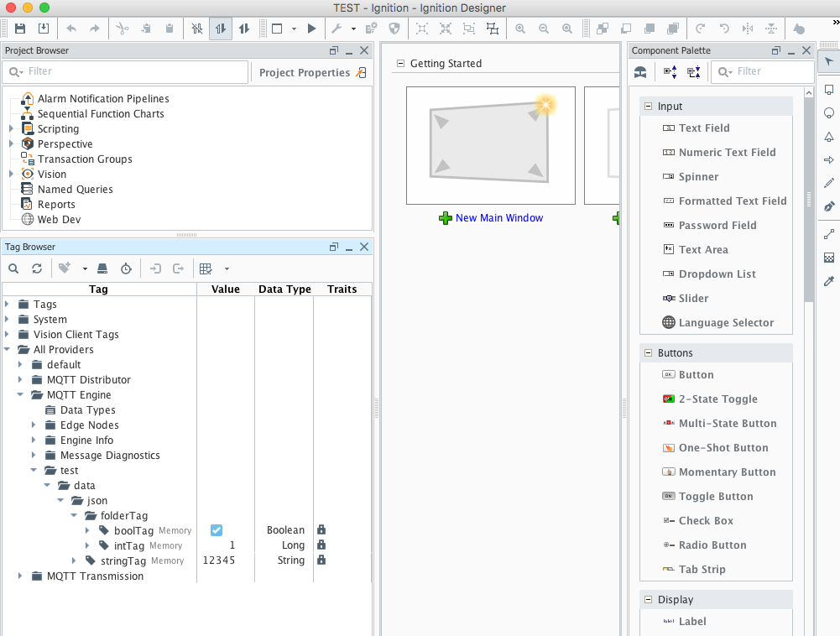This screenshot has height=636, width=840.
Task: Click the flip horizontal icon in the toolbar
Action: point(748,29)
